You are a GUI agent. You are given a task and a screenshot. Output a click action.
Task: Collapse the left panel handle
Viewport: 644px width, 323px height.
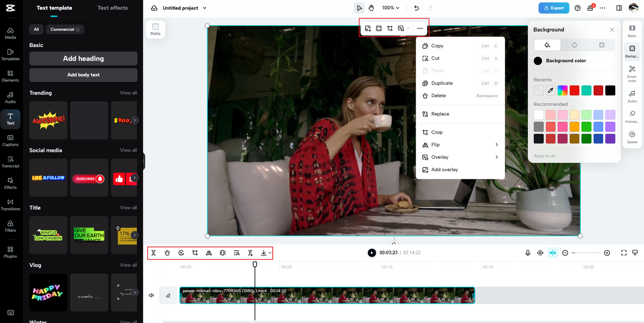point(143,161)
